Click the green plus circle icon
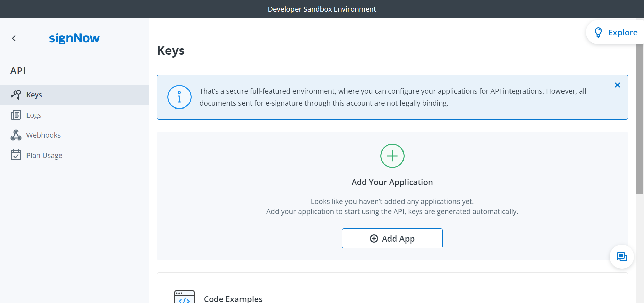Viewport: 644px width, 303px height. click(392, 156)
